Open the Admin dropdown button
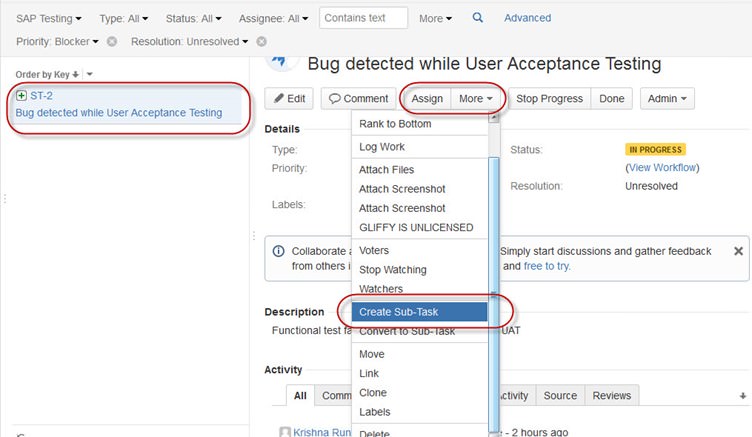The width and height of the screenshot is (752, 437). pyautogui.click(x=667, y=99)
